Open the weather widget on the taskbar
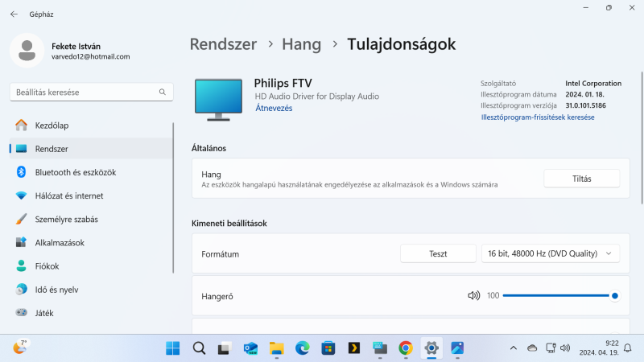 tap(21, 347)
